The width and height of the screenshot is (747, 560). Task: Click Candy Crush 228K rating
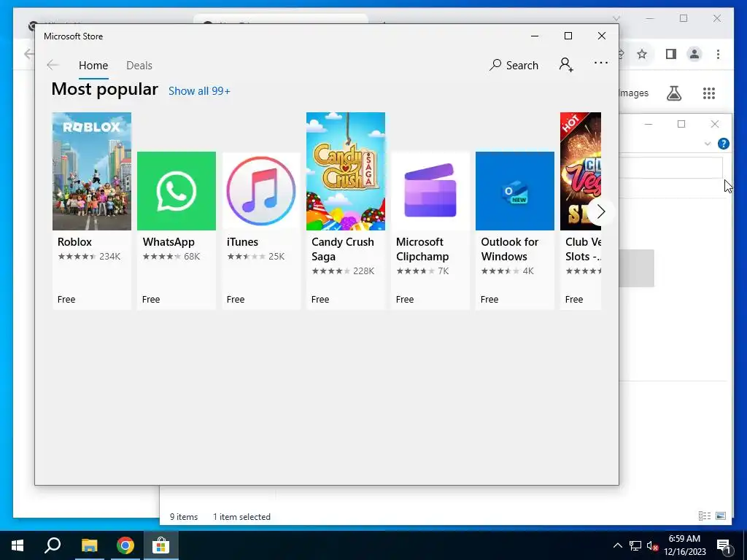click(343, 271)
